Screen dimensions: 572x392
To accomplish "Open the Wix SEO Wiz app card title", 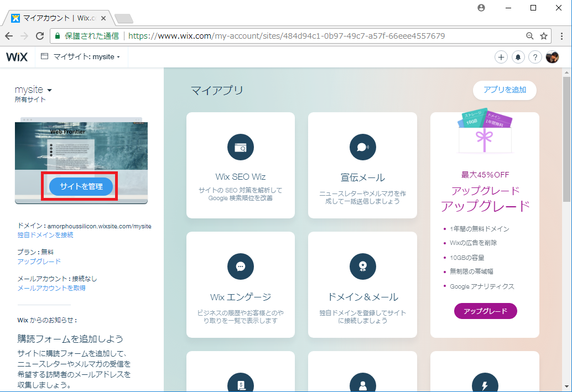I will point(241,177).
